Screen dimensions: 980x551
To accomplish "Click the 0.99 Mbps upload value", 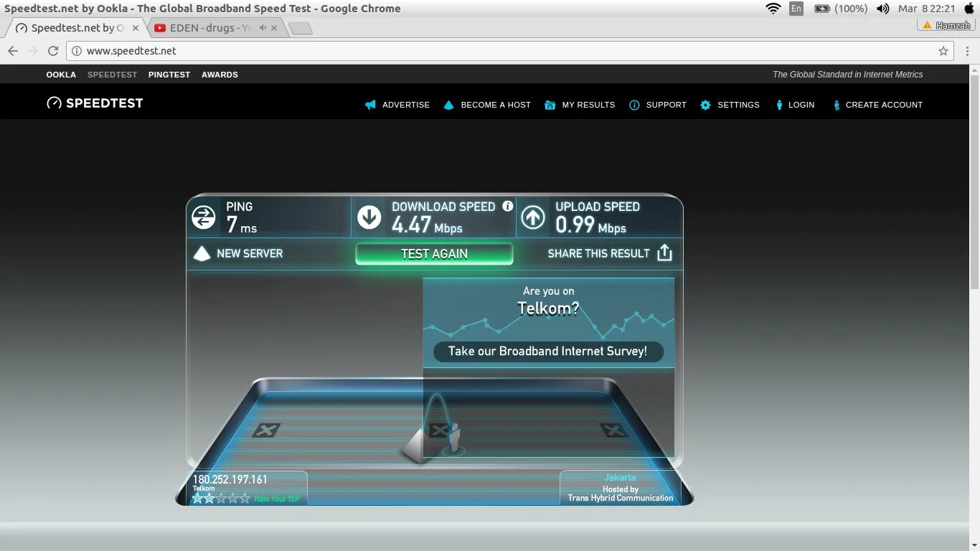I will 590,225.
